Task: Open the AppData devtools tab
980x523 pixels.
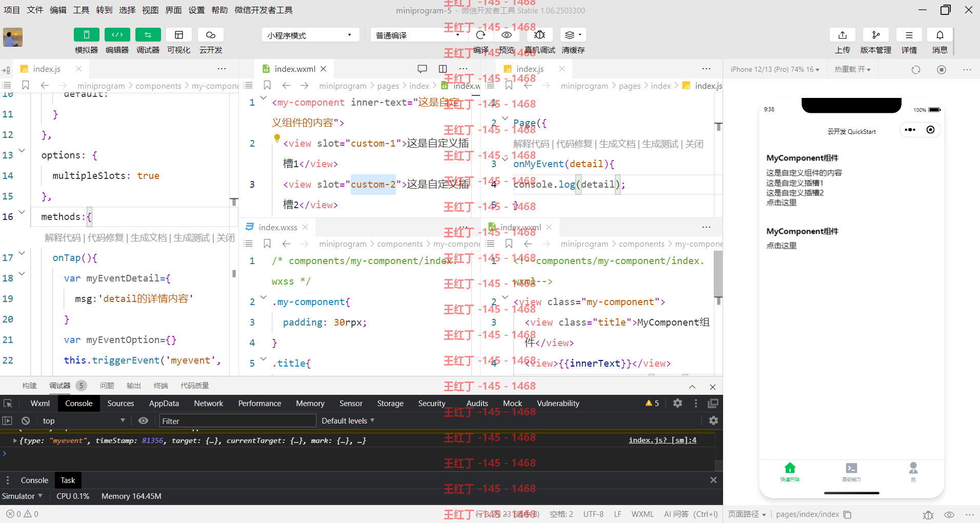Action: pos(164,404)
